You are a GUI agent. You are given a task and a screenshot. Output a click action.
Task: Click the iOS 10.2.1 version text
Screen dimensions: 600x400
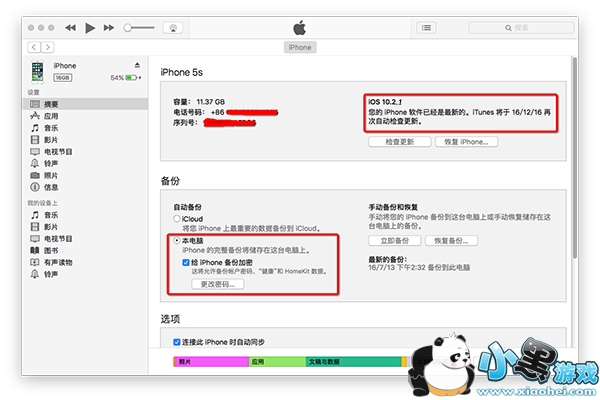(x=385, y=102)
